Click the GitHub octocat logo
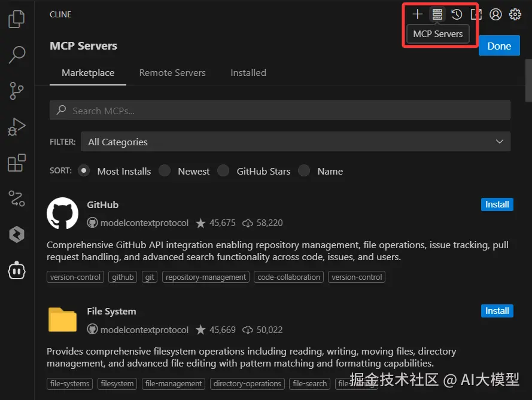Image resolution: width=532 pixels, height=400 pixels. coord(62,213)
